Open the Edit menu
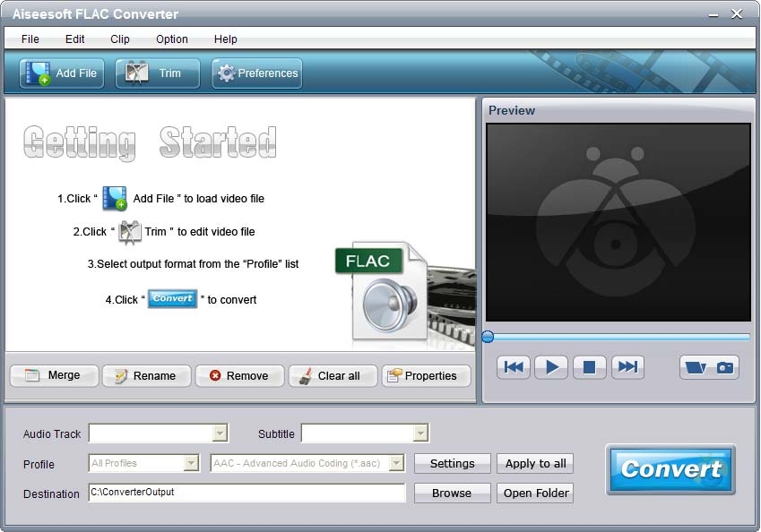Viewport: 761px width, 532px height. (x=74, y=39)
